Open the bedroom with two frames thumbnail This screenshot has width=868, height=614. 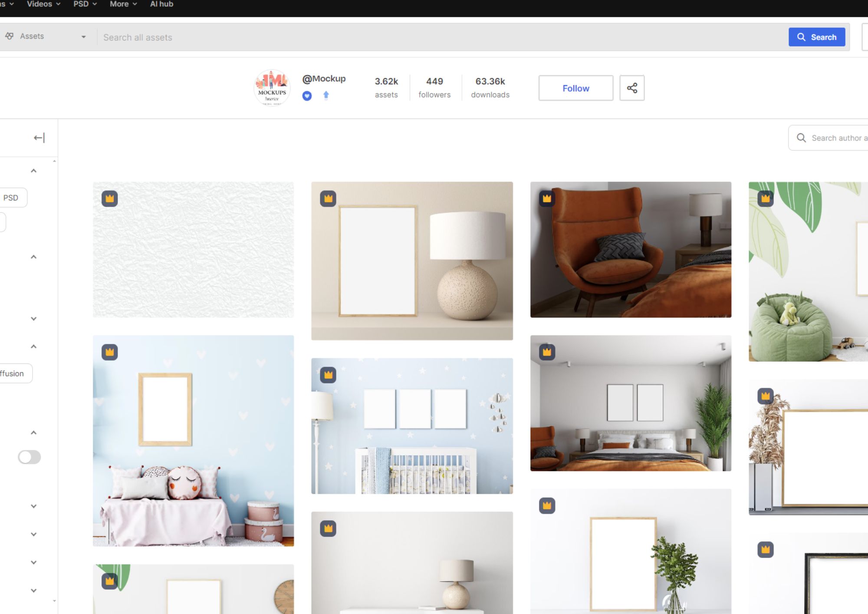point(630,403)
